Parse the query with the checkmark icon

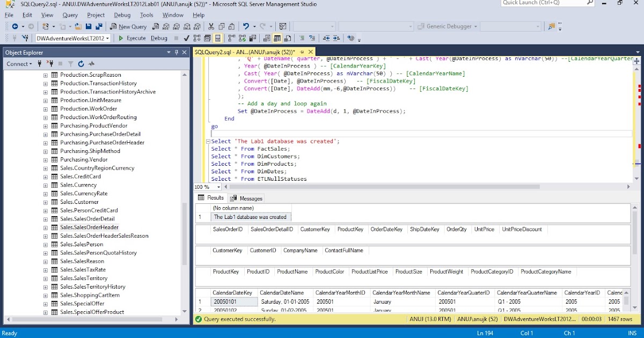point(186,38)
